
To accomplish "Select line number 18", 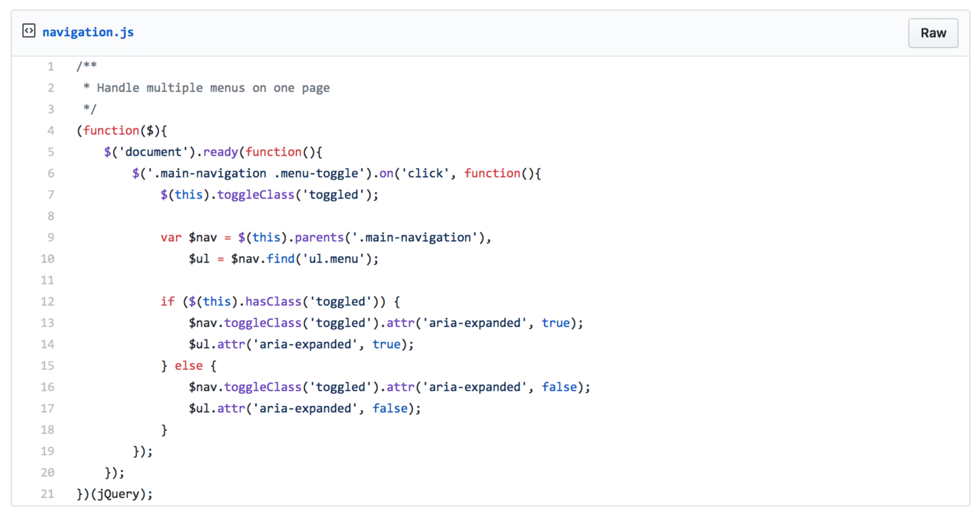I will [48, 430].
